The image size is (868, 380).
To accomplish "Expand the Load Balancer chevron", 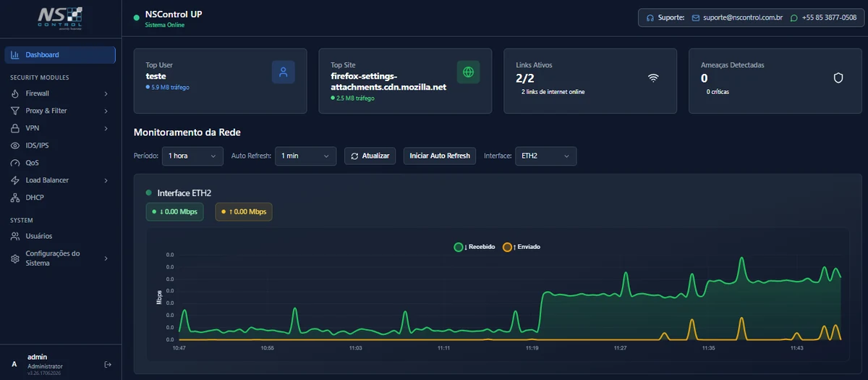I will (x=106, y=180).
